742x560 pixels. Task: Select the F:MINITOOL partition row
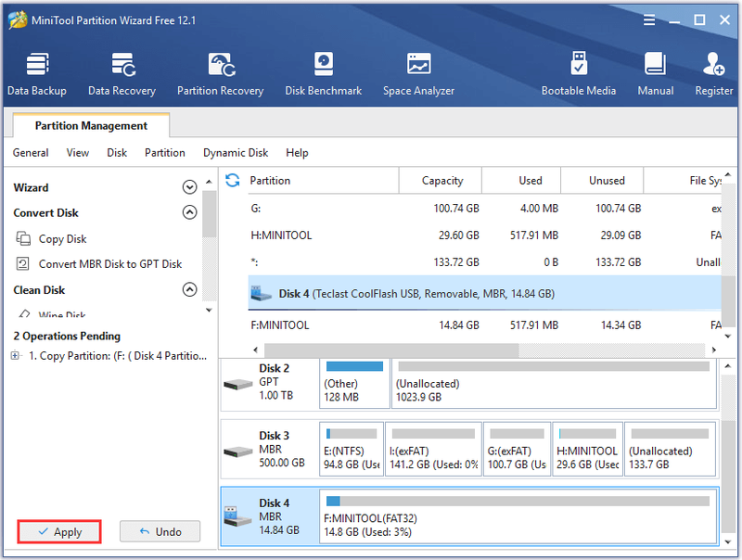[484, 325]
